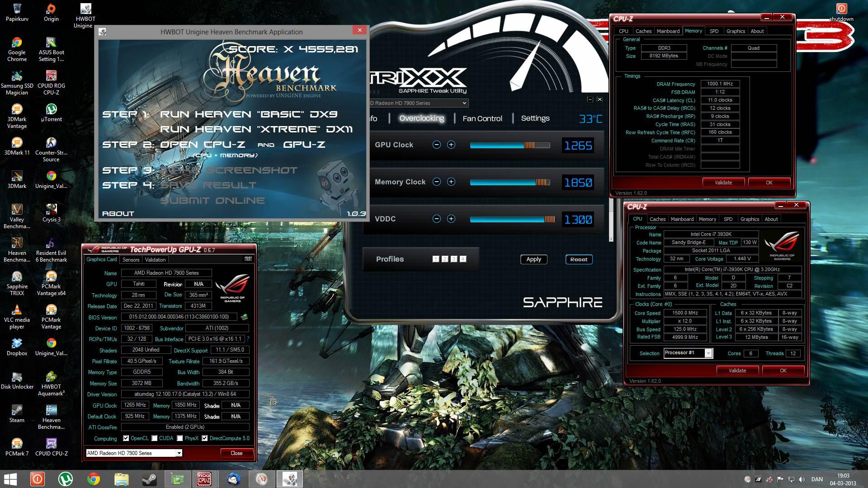Switch to SPD tab in upper CPU-Z
Image resolution: width=868 pixels, height=488 pixels.
click(x=714, y=31)
